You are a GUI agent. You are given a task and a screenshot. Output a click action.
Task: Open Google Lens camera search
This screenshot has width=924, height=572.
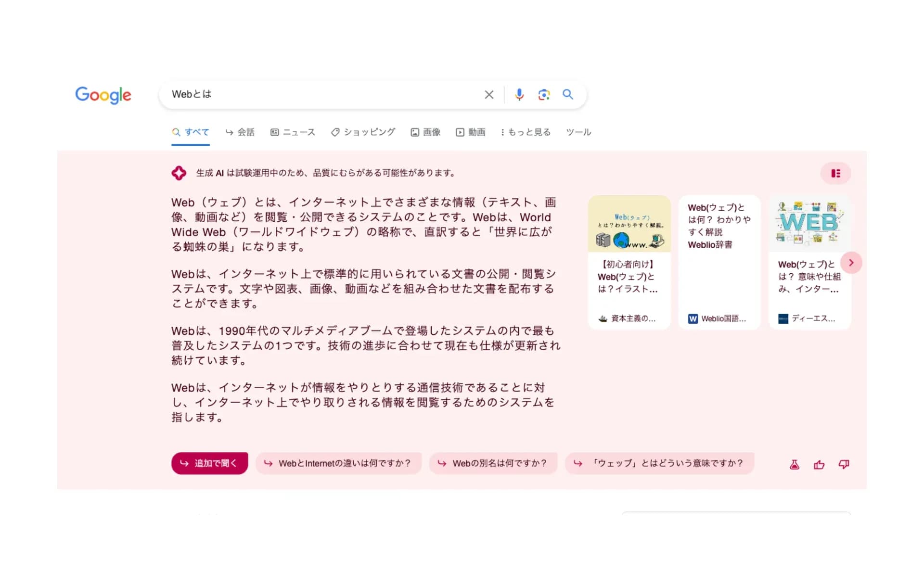[544, 94]
